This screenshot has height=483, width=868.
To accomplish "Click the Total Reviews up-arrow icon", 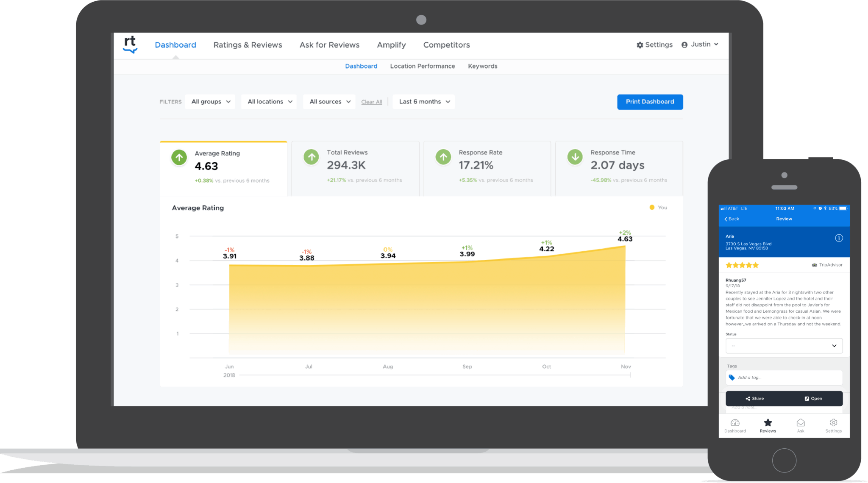I will (312, 157).
